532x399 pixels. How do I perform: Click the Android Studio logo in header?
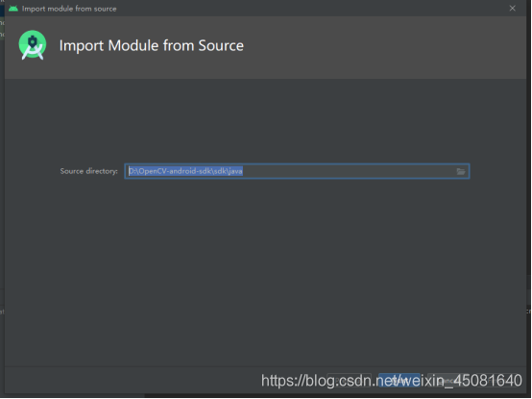[x=33, y=45]
